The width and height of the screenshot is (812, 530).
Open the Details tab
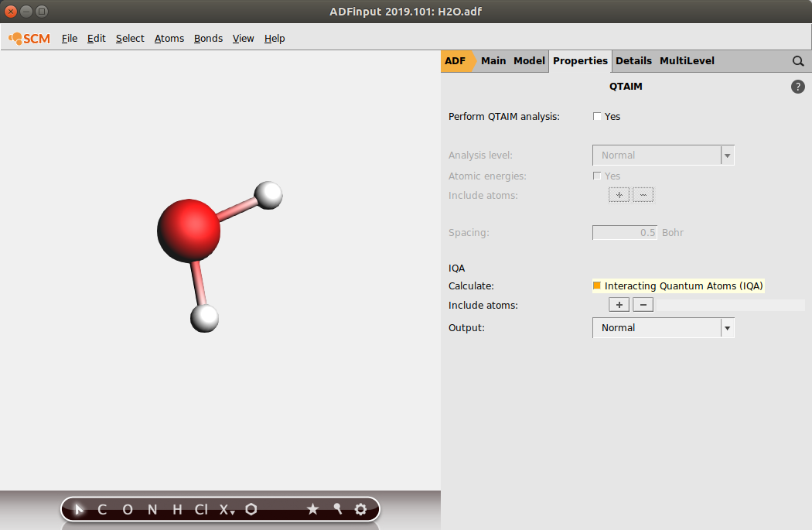[633, 60]
